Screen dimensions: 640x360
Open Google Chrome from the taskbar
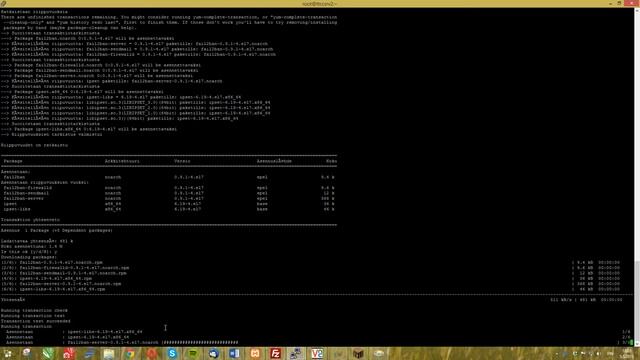[130, 354]
